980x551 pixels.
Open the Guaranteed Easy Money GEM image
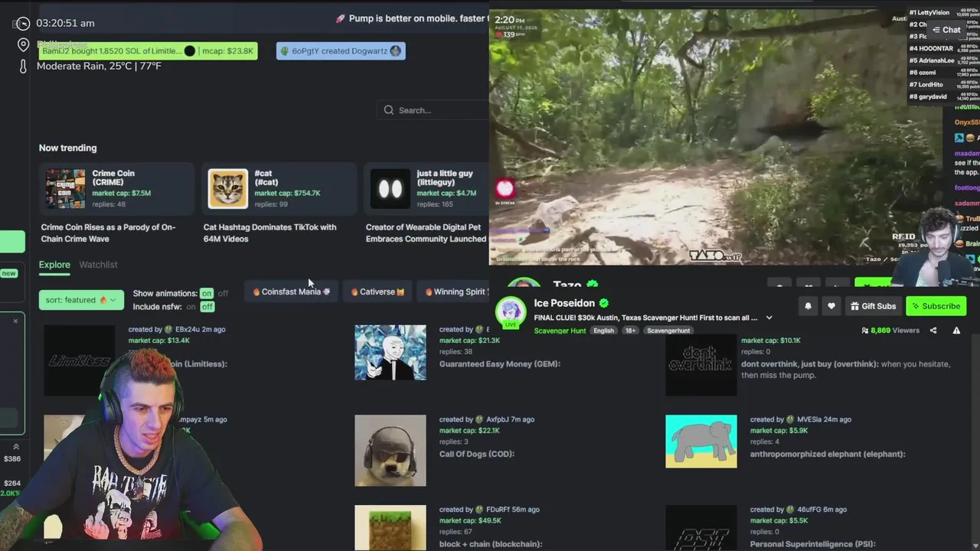tap(390, 353)
